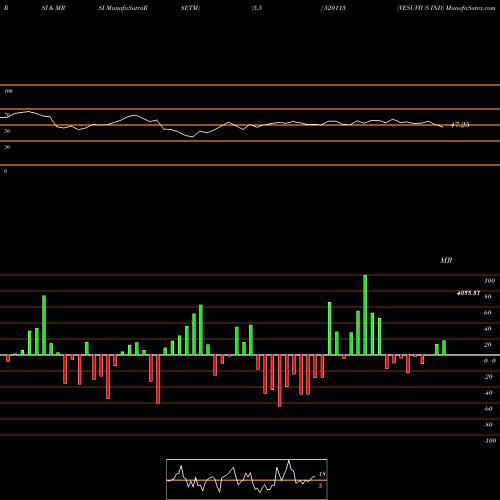The image size is (500, 500).
Task: Click the end point of the RSI line
Action: pos(443,127)
